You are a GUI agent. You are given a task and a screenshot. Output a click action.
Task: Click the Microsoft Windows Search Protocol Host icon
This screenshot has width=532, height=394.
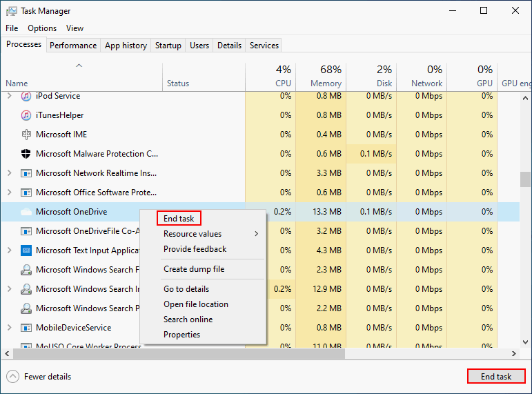point(26,308)
